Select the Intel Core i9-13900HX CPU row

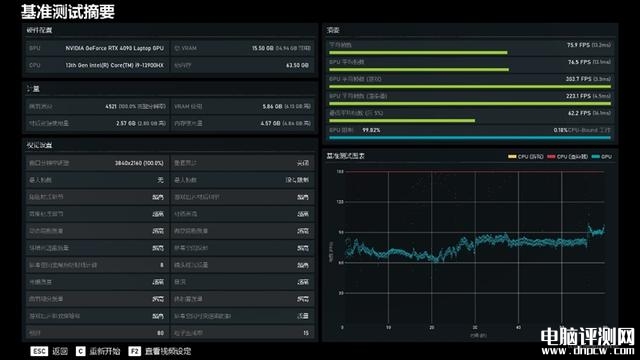97,65
